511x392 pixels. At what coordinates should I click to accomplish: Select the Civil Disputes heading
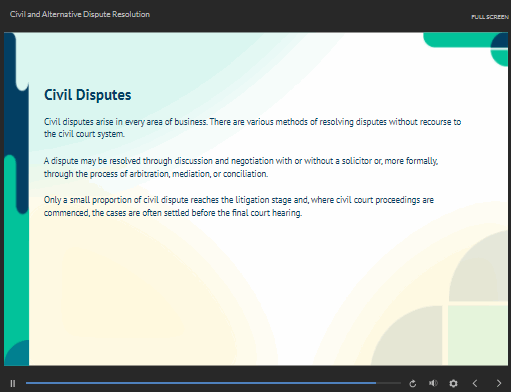click(88, 95)
